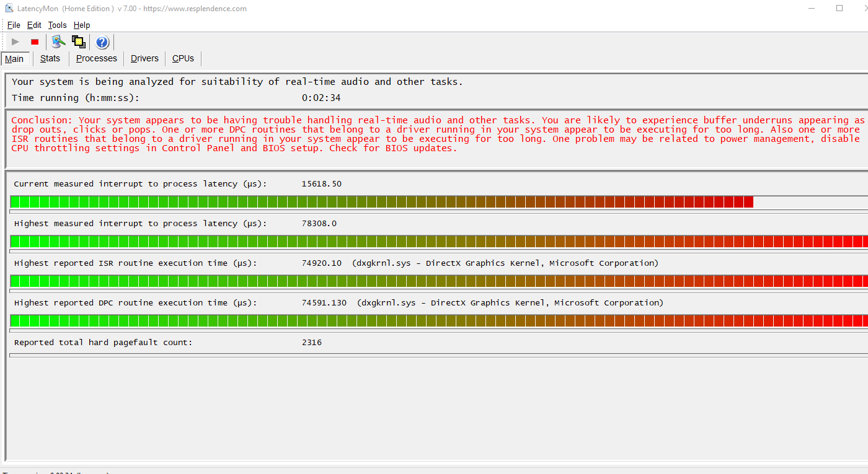The width and height of the screenshot is (868, 474).
Task: Click the 'Highest reported DPC routine execution time' label
Action: (x=135, y=303)
